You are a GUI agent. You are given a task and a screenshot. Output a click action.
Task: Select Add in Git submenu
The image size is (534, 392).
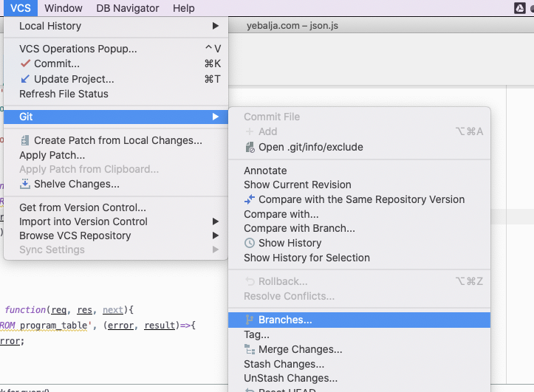(359, 131)
